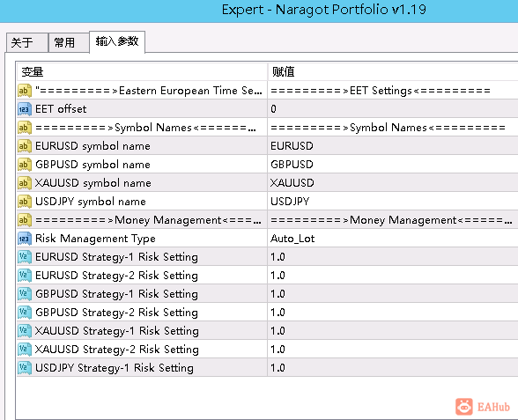Image resolution: width=518 pixels, height=420 pixels.
Task: Click enum icon beside Risk Management Type
Action: 25,239
